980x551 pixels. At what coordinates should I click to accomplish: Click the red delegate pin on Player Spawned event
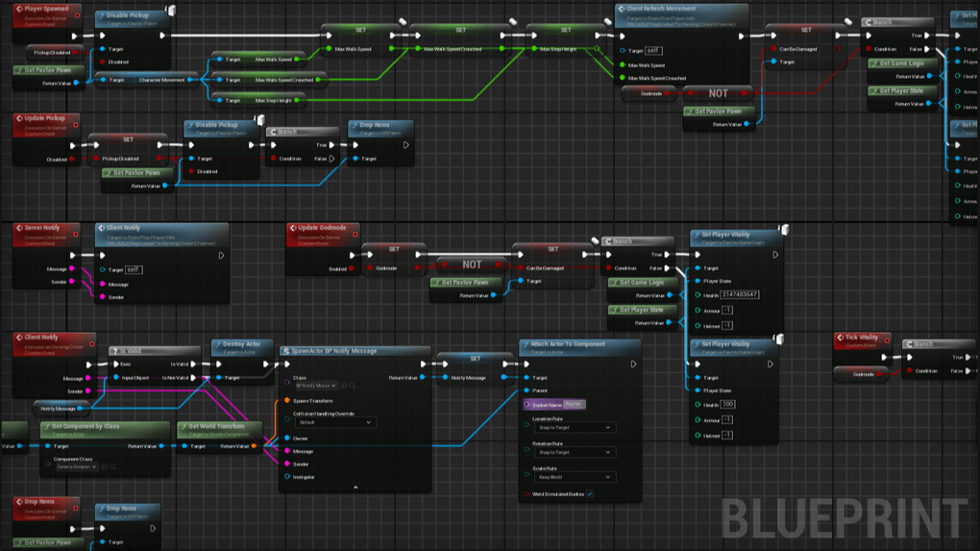pyautogui.click(x=78, y=15)
